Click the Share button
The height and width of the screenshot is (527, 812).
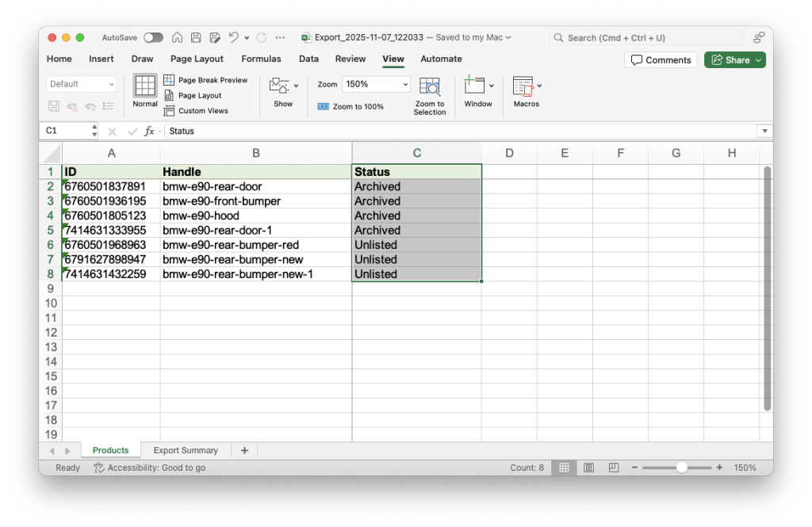(733, 59)
